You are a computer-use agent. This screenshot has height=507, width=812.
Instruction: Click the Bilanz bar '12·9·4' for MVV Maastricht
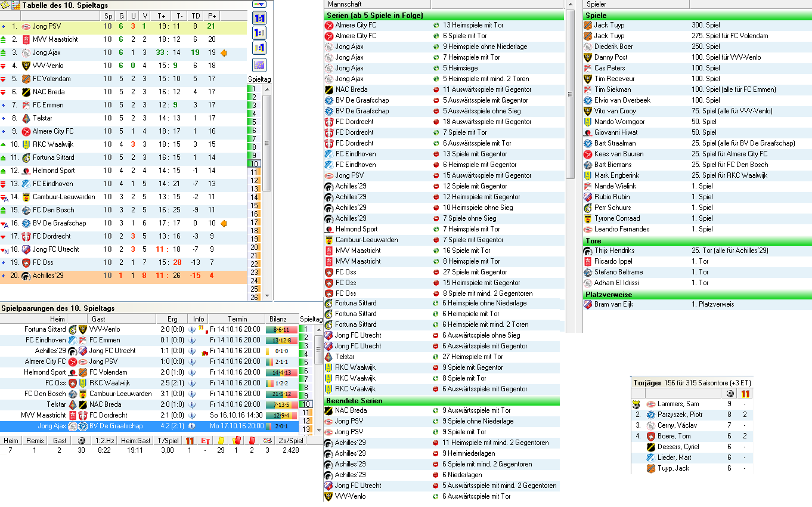(x=281, y=415)
